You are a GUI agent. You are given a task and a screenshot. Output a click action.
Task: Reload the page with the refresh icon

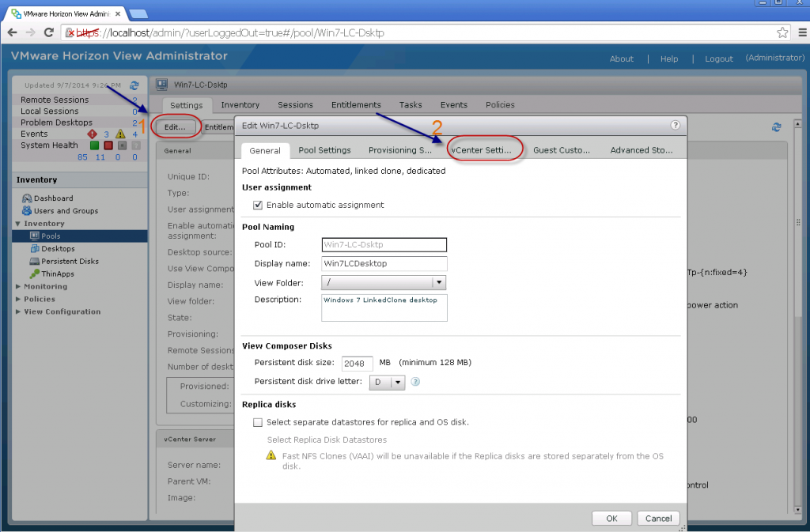[48, 32]
